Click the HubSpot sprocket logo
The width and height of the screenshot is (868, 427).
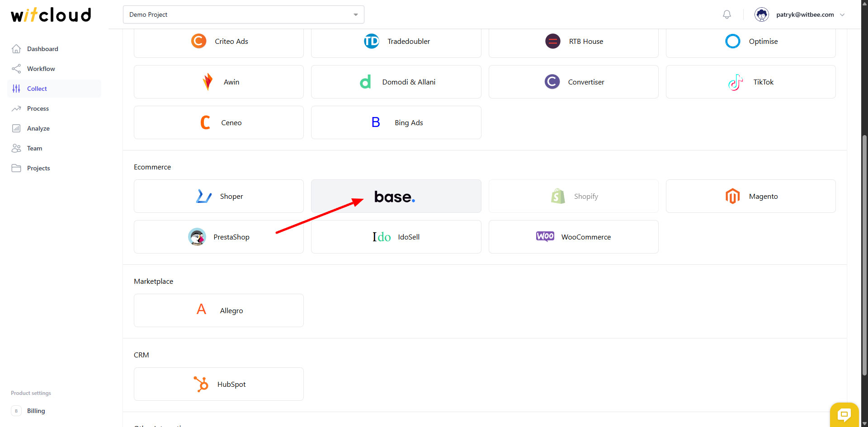[x=201, y=384]
